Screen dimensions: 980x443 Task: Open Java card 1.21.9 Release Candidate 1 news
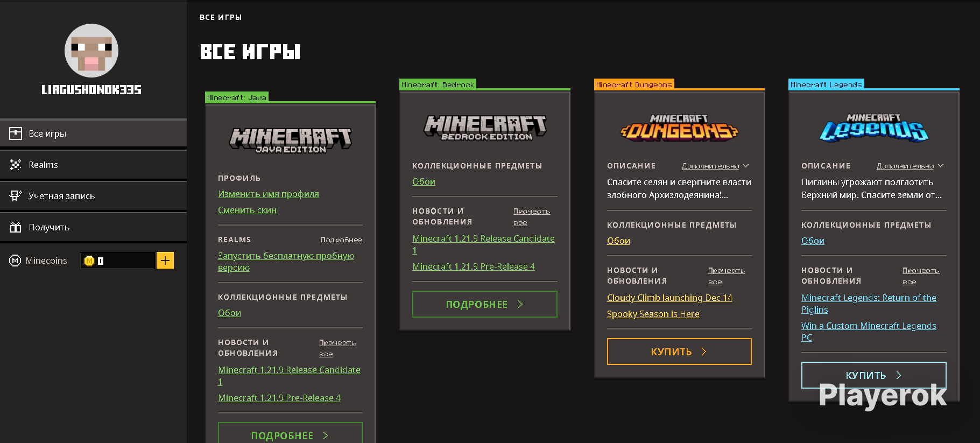[x=289, y=376]
